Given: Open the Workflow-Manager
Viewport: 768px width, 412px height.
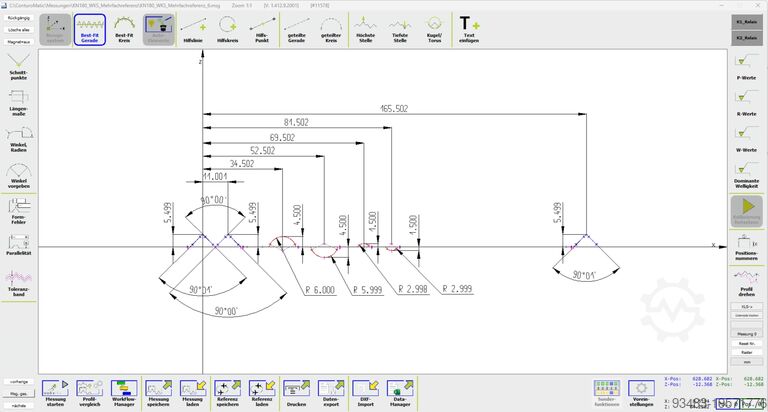Looking at the screenshot, I should (124, 391).
